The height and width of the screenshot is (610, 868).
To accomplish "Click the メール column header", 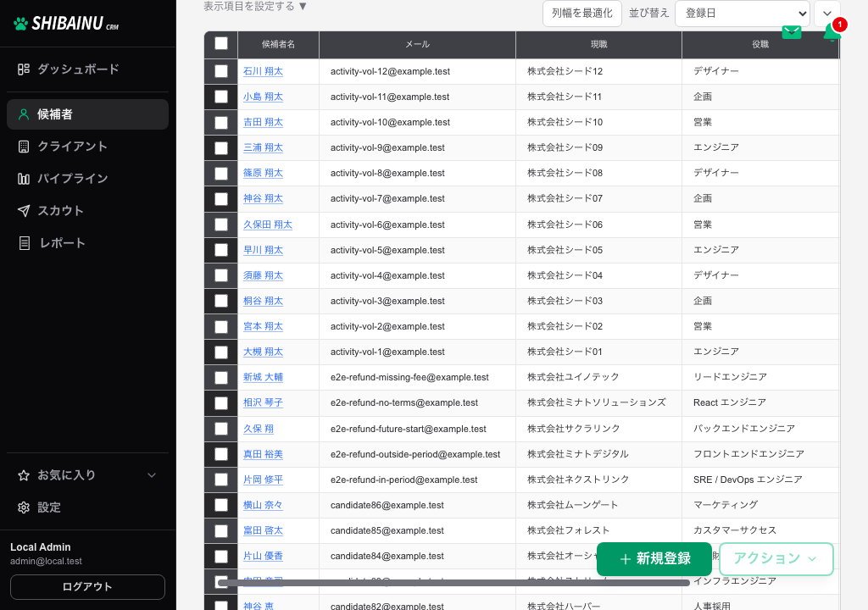I will coord(417,44).
